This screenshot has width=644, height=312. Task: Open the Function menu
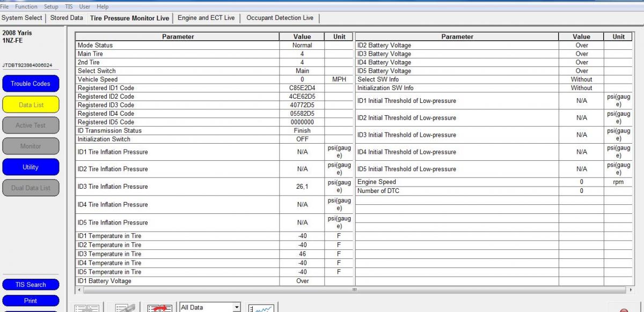(x=26, y=6)
